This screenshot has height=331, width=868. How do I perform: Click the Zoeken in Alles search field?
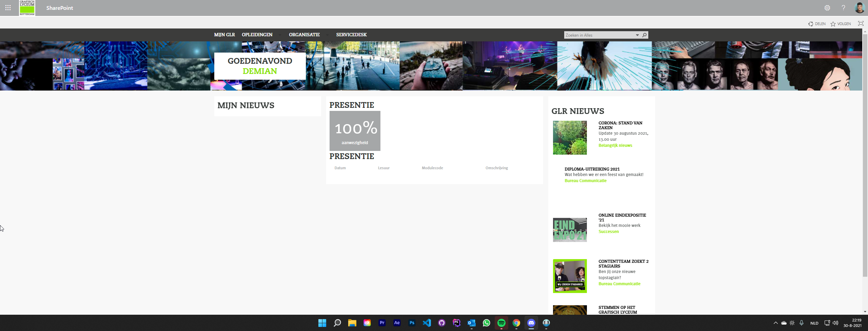click(x=598, y=35)
